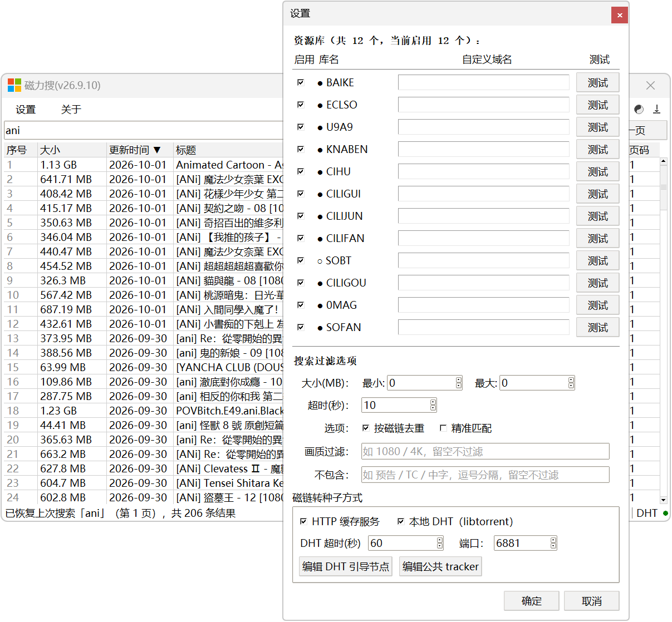Toggle the KNABEN source checkbox
The image size is (672, 622).
(301, 149)
